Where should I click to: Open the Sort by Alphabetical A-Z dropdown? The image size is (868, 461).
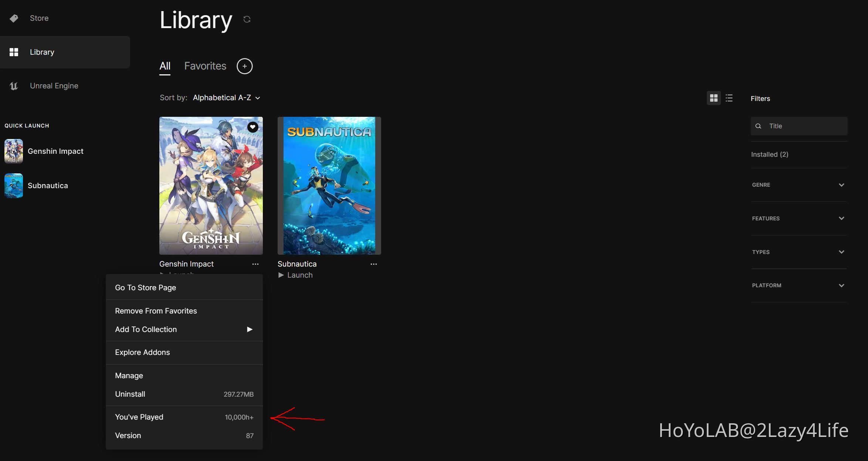pos(226,98)
